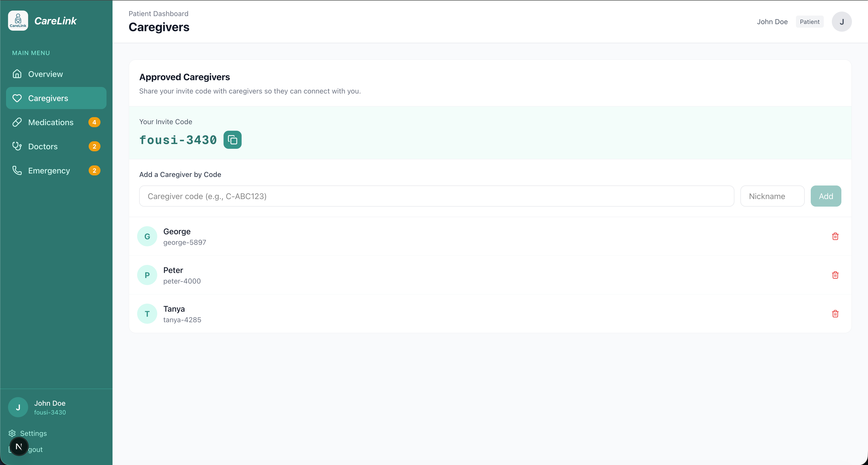Image resolution: width=868 pixels, height=465 pixels.
Task: Focus the Caregiver code input field
Action: click(436, 196)
